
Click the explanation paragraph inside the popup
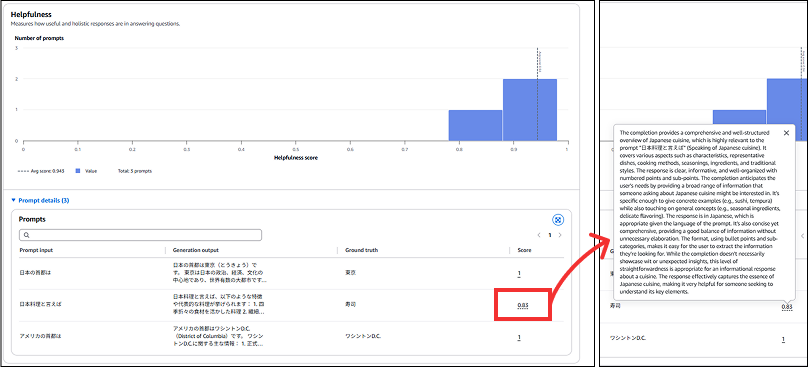pos(700,212)
